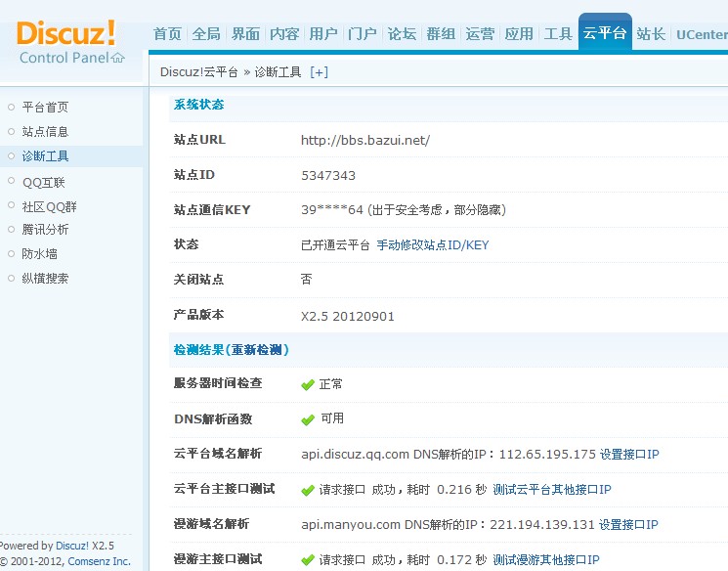Click 手动修改站点ID/KEY link
Viewport: 728px width, 571px height.
[x=433, y=244]
